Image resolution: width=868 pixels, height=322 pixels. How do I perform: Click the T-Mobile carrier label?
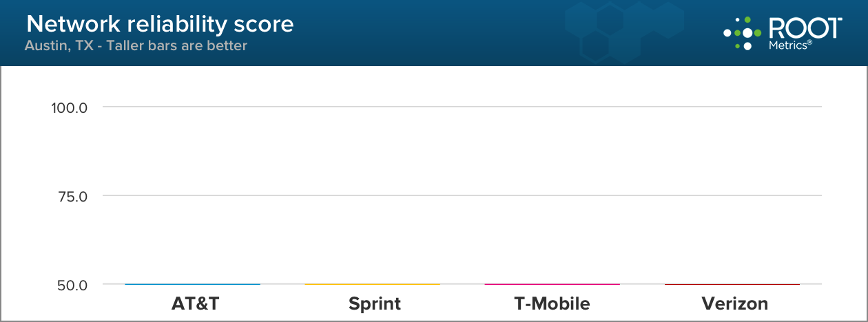pyautogui.click(x=552, y=303)
